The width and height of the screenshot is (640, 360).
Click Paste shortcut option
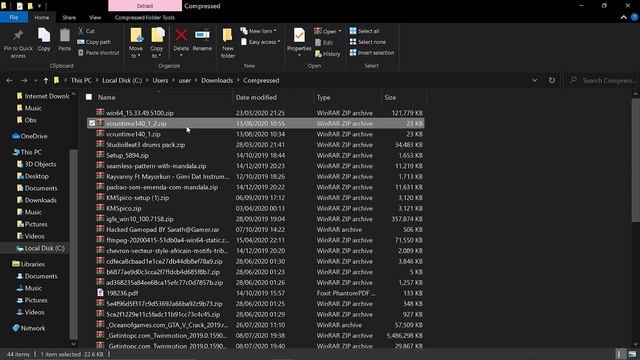coord(98,53)
